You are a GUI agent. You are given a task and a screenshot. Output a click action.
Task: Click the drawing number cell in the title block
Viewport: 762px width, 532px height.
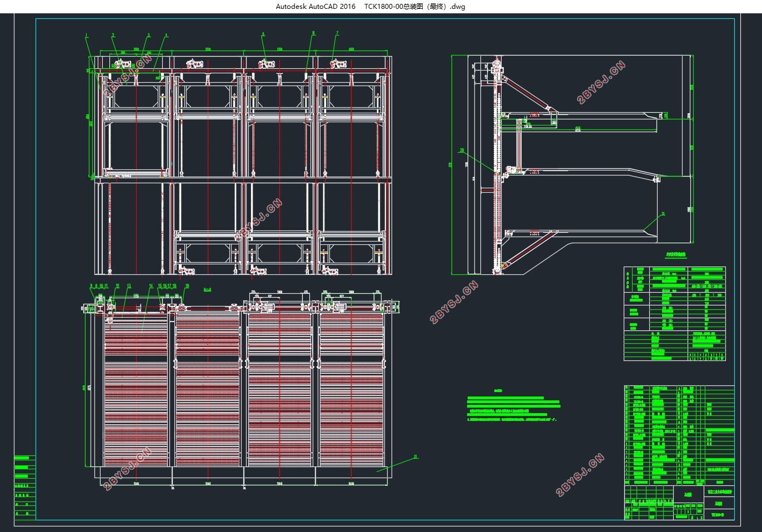coord(719,515)
